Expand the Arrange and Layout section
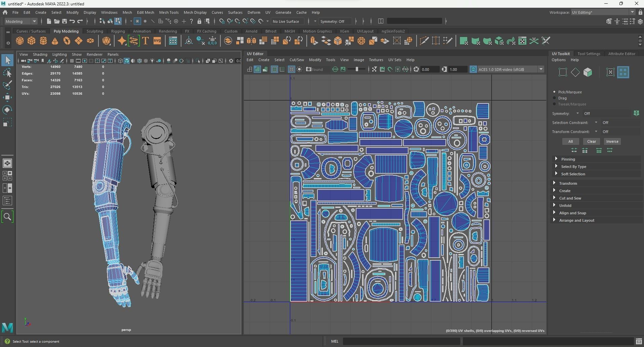This screenshot has width=644, height=347. [x=576, y=220]
